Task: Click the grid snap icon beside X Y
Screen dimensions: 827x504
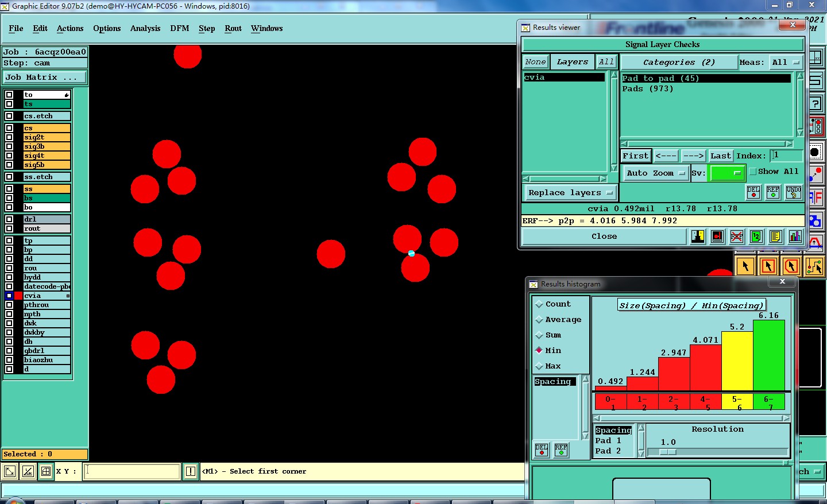Action: click(46, 471)
